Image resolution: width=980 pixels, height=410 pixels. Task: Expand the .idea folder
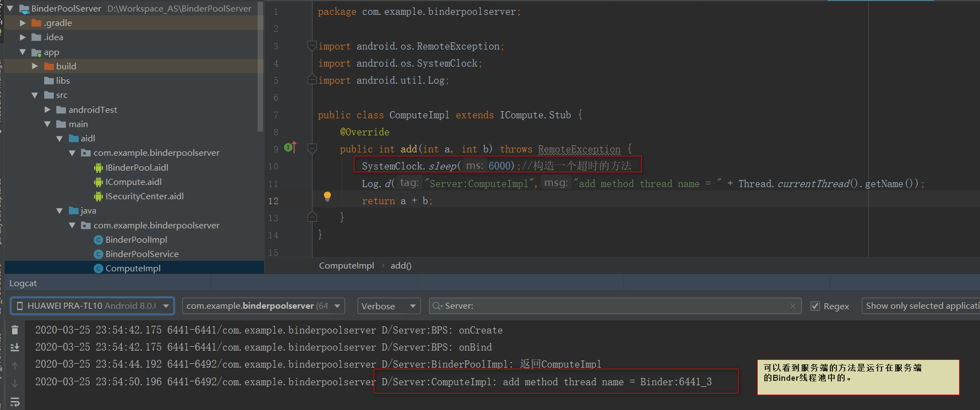[x=23, y=37]
